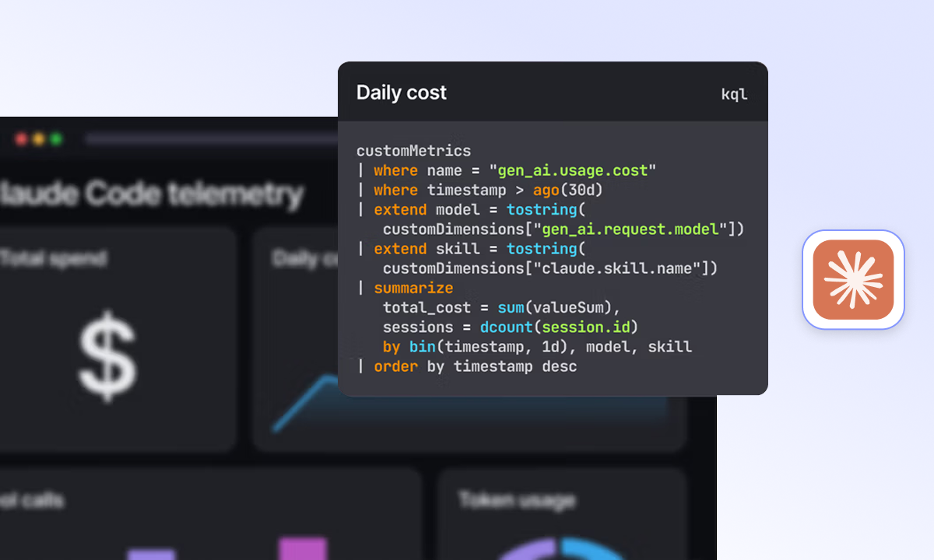Viewport: 934px width, 560px height.
Task: Click the donut chart in Token usage
Action: coord(562,549)
